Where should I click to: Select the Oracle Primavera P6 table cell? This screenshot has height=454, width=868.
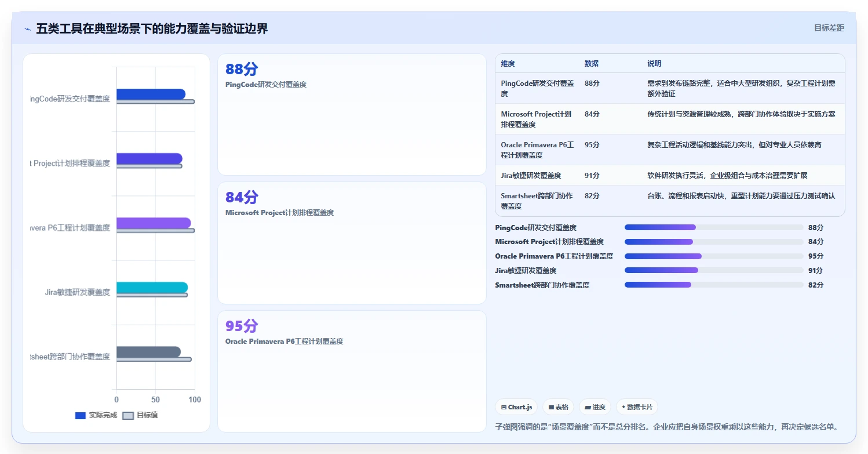(538, 150)
